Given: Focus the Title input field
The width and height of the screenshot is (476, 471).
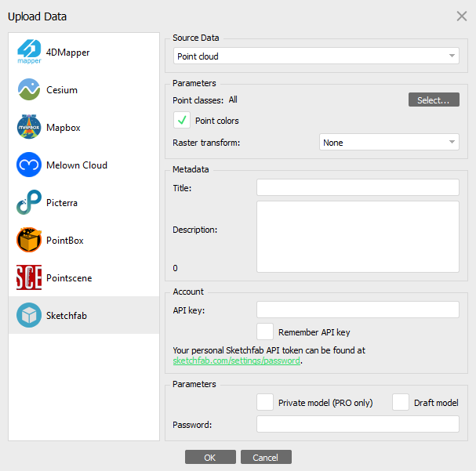Looking at the screenshot, I should 358,187.
